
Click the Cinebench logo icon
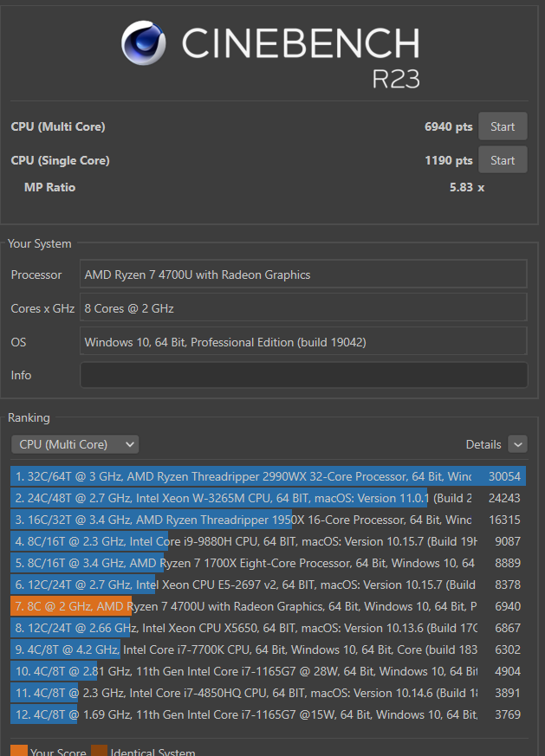144,43
